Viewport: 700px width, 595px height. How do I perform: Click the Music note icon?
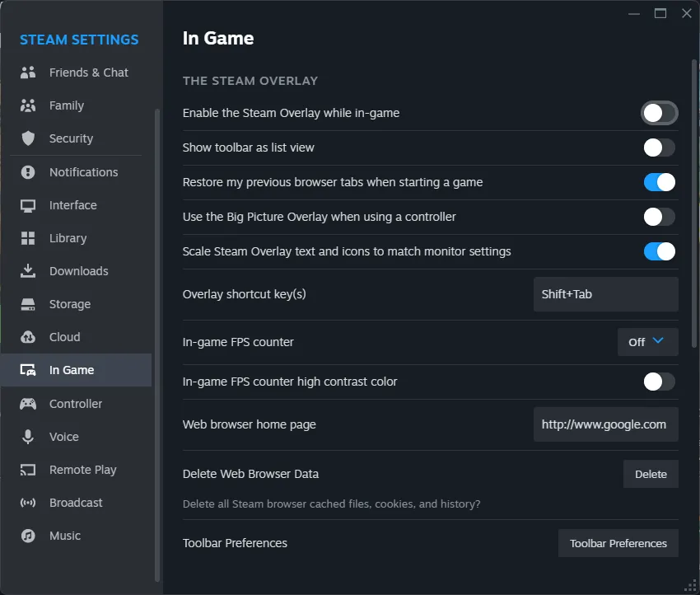coord(28,536)
